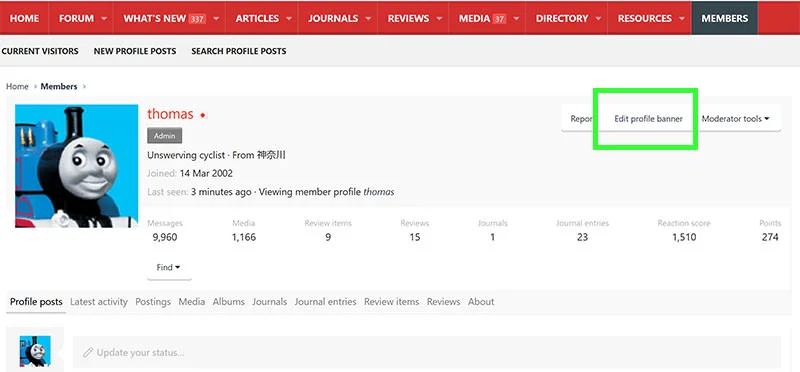Click the 37 badge on Media
The height and width of the screenshot is (372, 800).
tap(499, 19)
